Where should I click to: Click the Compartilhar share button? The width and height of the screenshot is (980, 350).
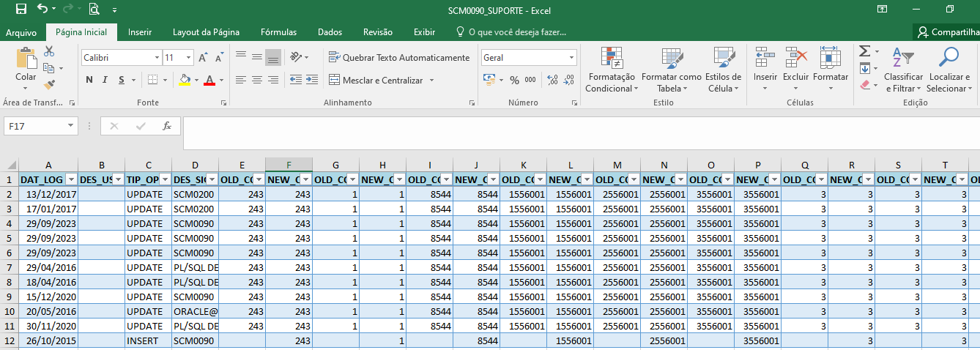click(946, 32)
